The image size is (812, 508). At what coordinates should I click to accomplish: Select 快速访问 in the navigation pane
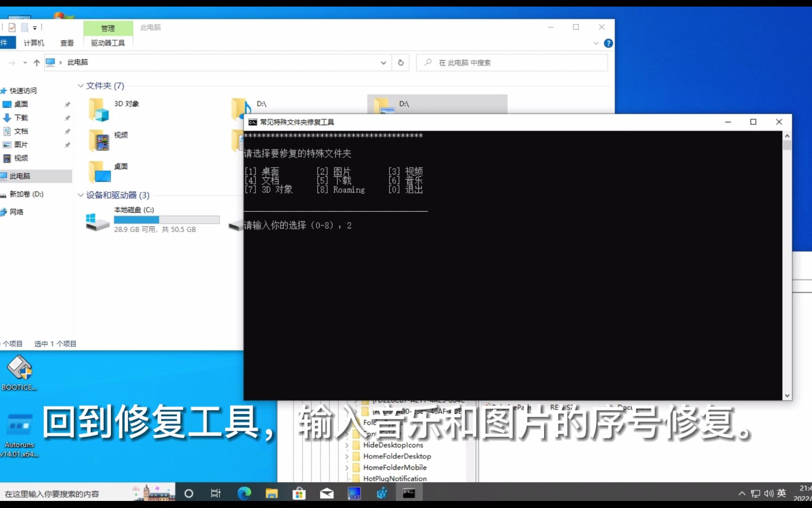[23, 91]
